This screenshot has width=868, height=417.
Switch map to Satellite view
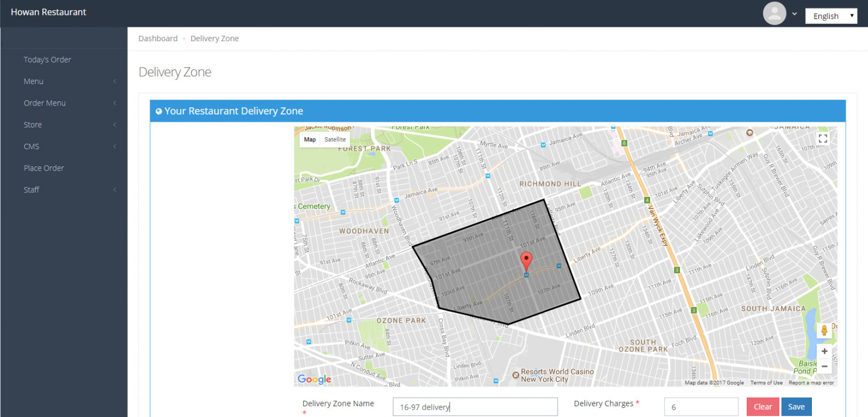coord(335,140)
